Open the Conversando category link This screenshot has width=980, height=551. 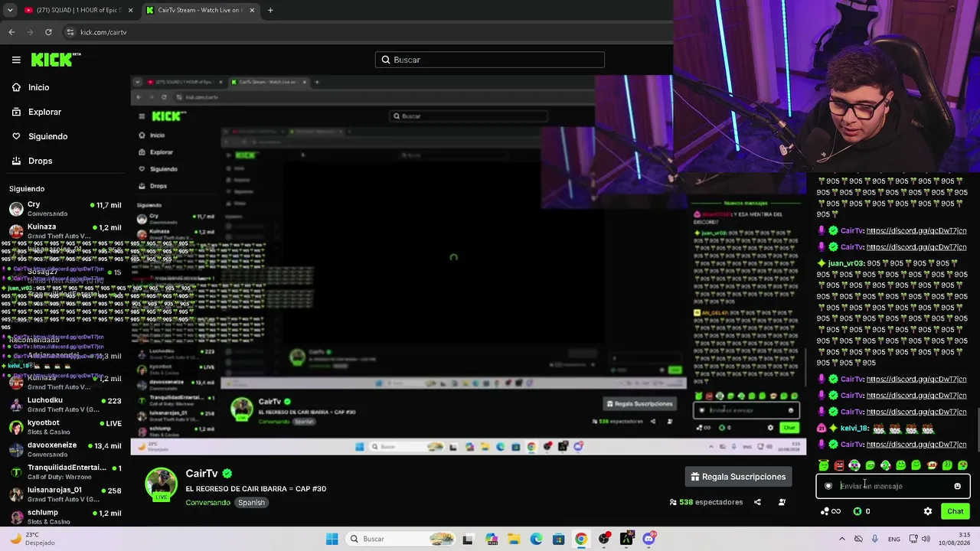[x=207, y=503]
